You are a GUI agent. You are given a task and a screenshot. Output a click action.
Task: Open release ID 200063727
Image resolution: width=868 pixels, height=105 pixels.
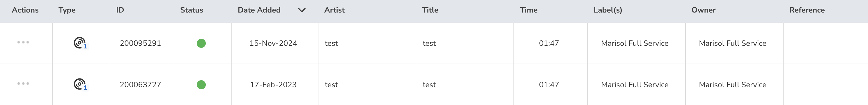[140, 84]
